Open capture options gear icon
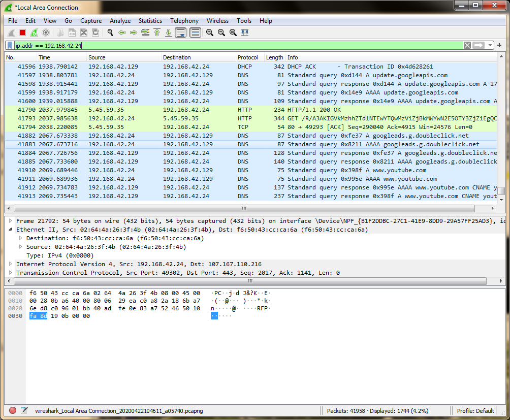The height and width of the screenshot is (420, 510). click(46, 33)
